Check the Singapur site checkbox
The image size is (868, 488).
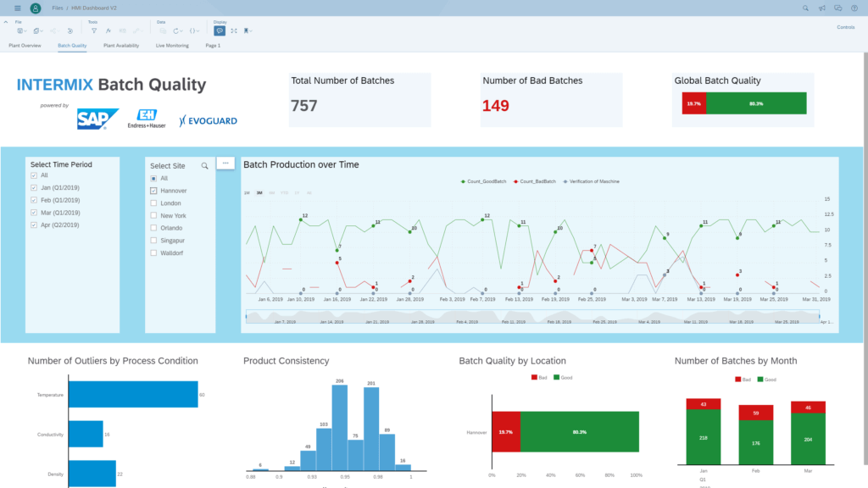coord(153,241)
